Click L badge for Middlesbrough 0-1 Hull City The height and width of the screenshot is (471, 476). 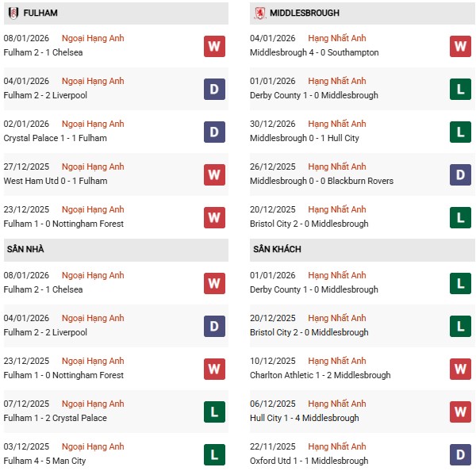[460, 132]
